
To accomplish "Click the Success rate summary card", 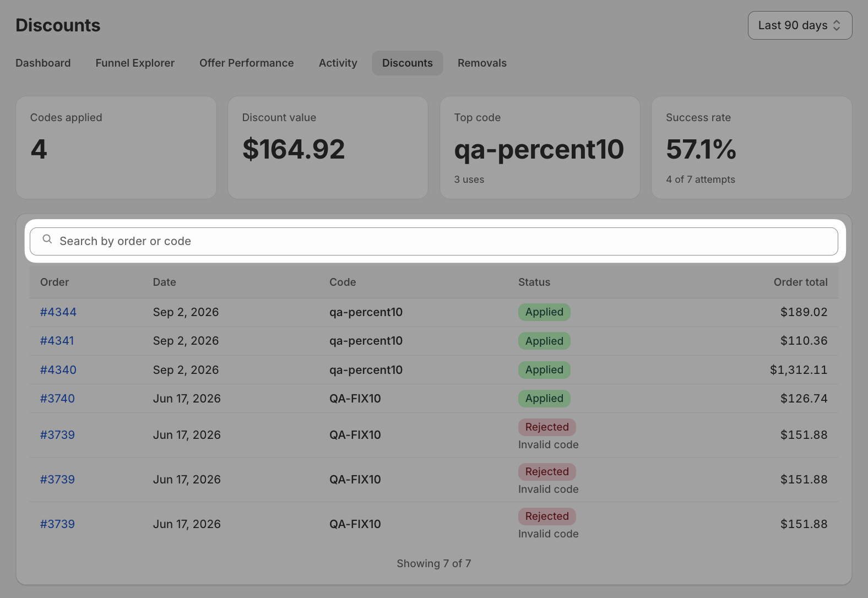I will pyautogui.click(x=752, y=148).
